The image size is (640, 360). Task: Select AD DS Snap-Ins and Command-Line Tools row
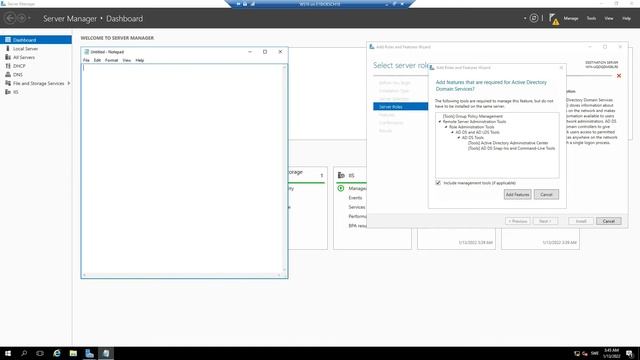point(511,148)
